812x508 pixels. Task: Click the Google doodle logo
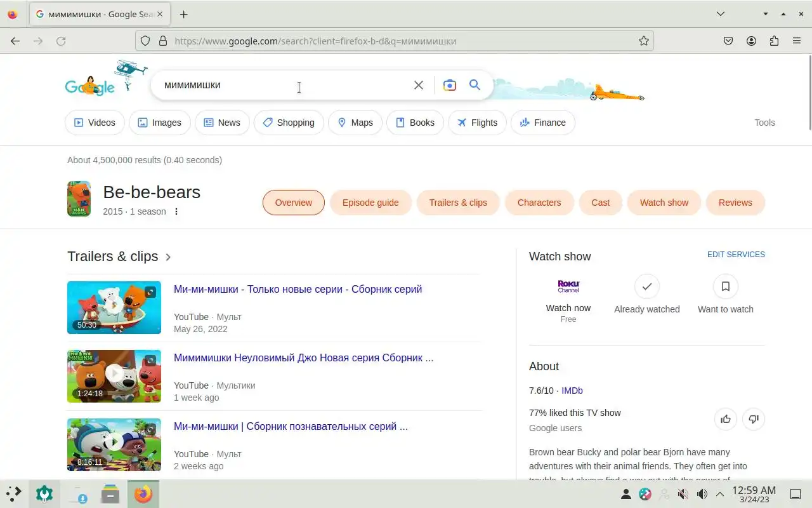(x=90, y=86)
